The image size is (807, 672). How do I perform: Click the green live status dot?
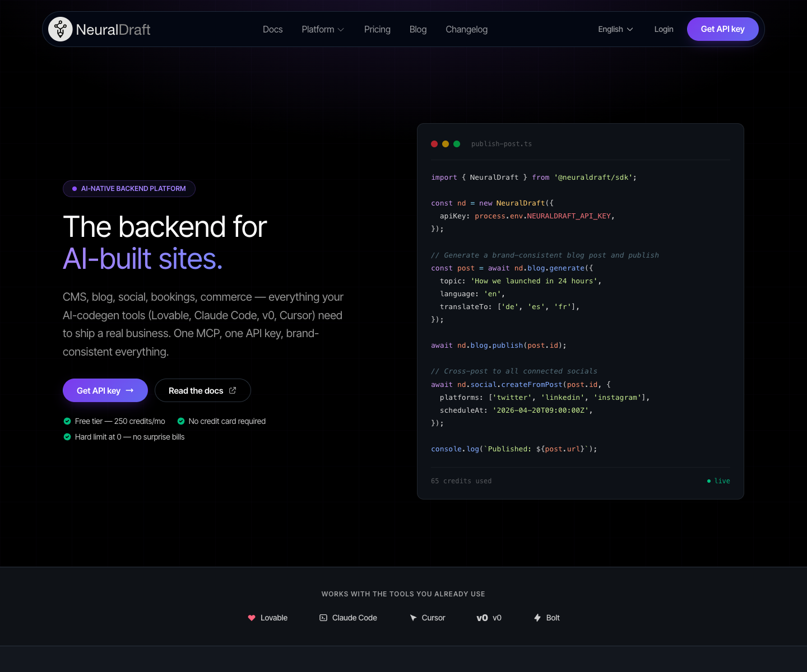click(x=709, y=481)
